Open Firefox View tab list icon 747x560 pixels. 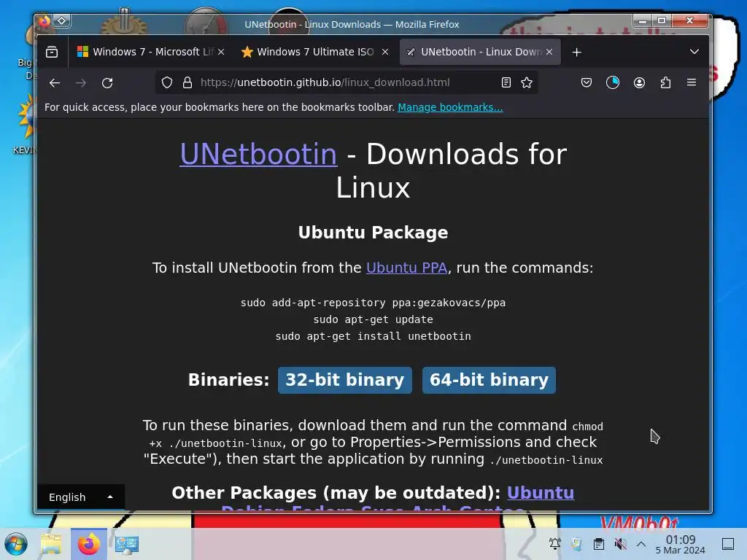(x=52, y=52)
